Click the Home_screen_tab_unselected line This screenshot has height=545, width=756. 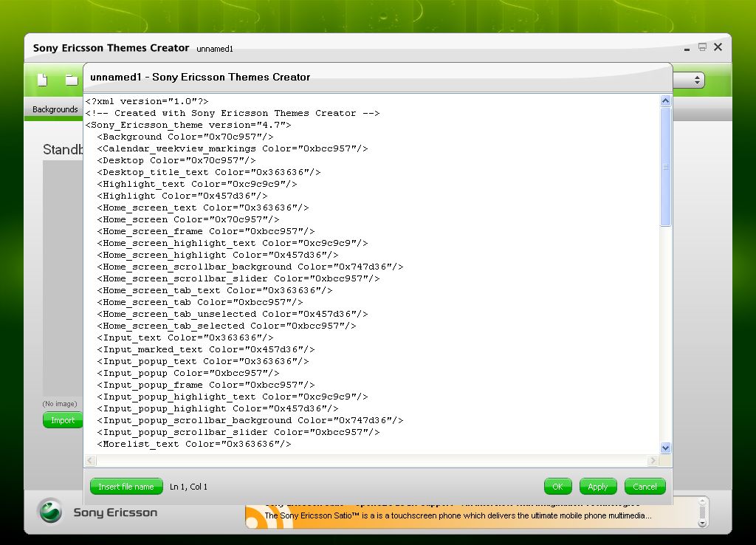(233, 314)
